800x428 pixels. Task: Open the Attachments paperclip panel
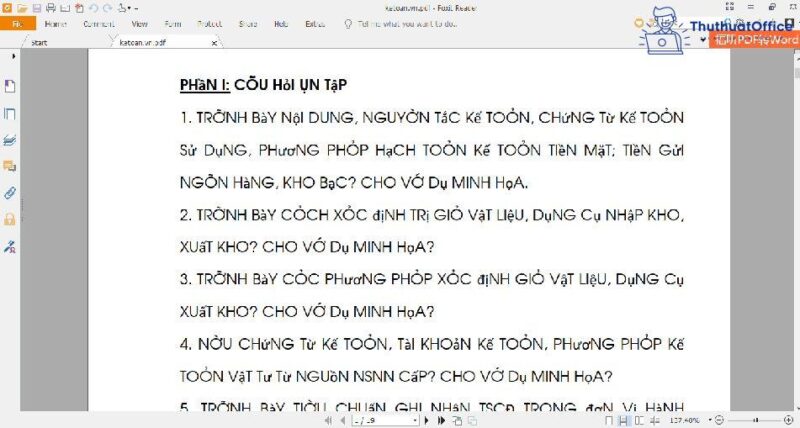tap(10, 192)
